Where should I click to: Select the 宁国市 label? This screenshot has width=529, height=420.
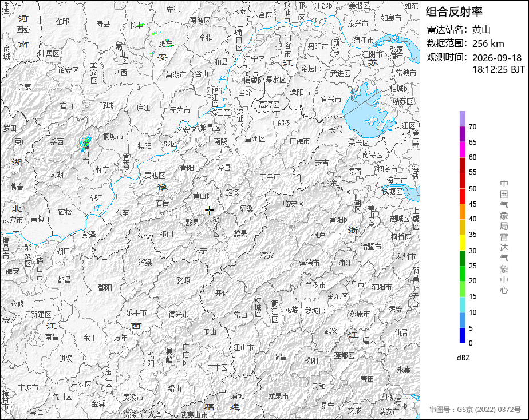270,176
